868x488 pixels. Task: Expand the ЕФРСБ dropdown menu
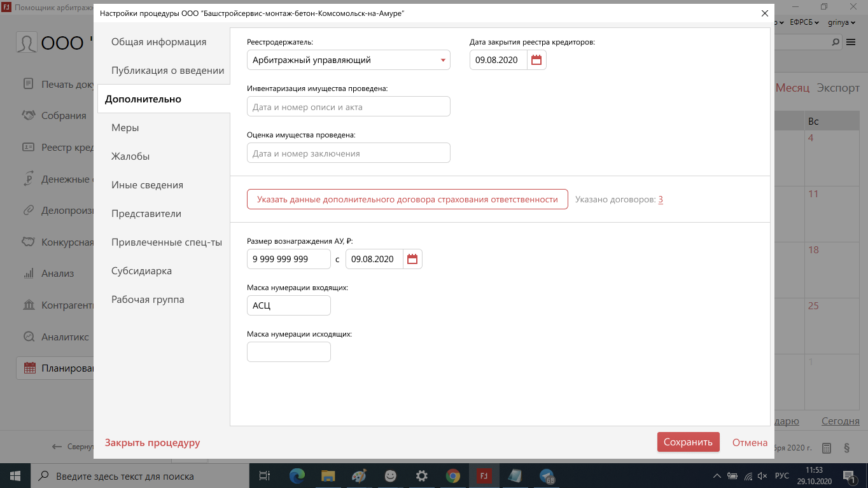pos(804,22)
